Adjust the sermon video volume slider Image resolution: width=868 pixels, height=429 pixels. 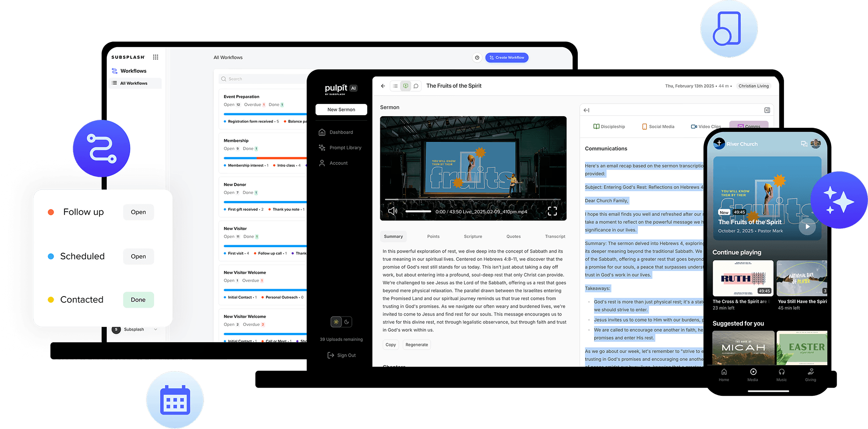pyautogui.click(x=418, y=211)
